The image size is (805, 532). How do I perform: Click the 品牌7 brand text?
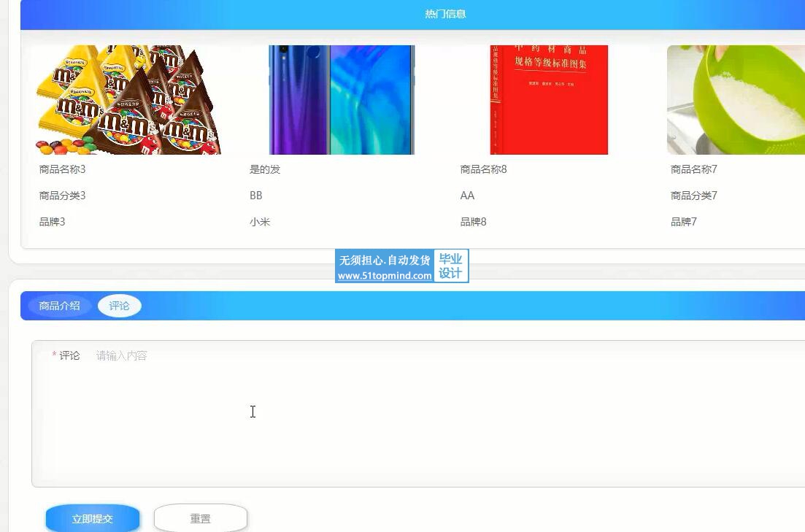point(683,222)
